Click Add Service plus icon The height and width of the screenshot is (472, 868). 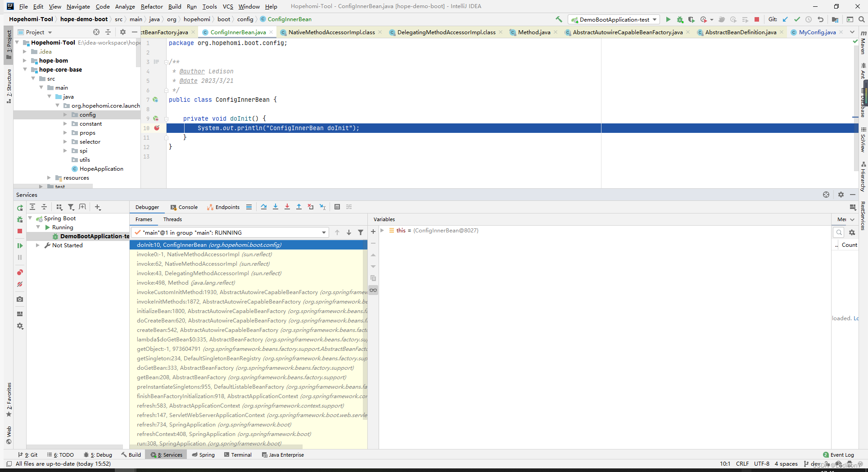[98, 207]
